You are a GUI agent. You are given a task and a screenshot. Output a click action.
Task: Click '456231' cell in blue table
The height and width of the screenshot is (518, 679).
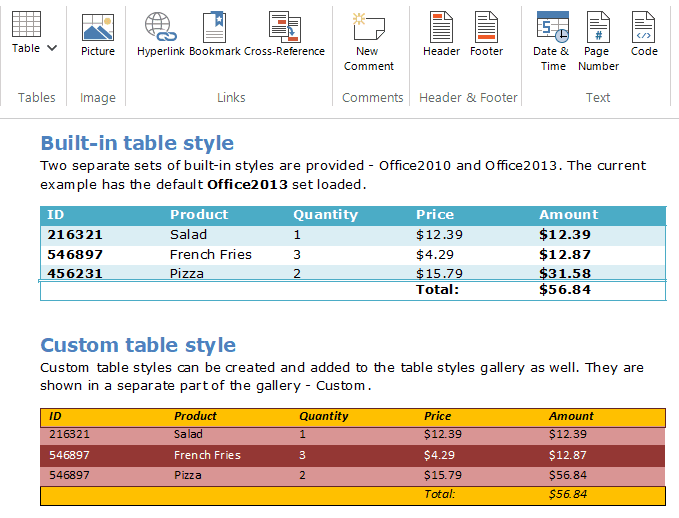click(x=75, y=274)
